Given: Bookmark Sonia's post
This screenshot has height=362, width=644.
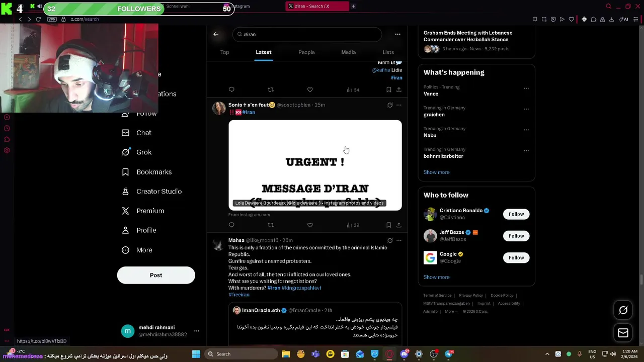Looking at the screenshot, I should click(388, 225).
